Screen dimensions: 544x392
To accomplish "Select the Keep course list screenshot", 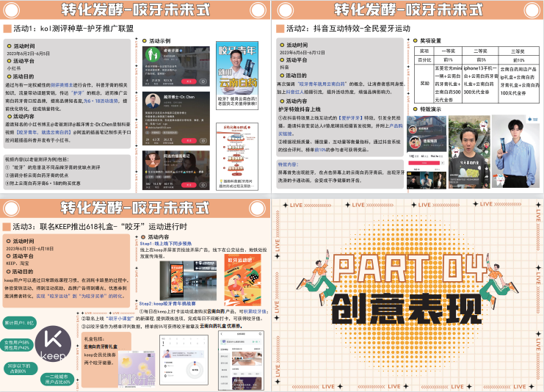I will [x=241, y=360].
